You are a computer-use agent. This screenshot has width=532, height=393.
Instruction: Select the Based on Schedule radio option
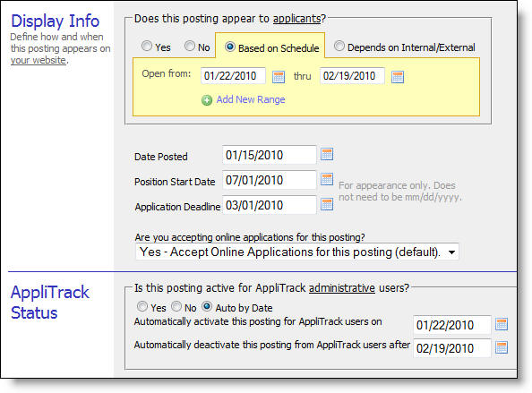pyautogui.click(x=229, y=47)
